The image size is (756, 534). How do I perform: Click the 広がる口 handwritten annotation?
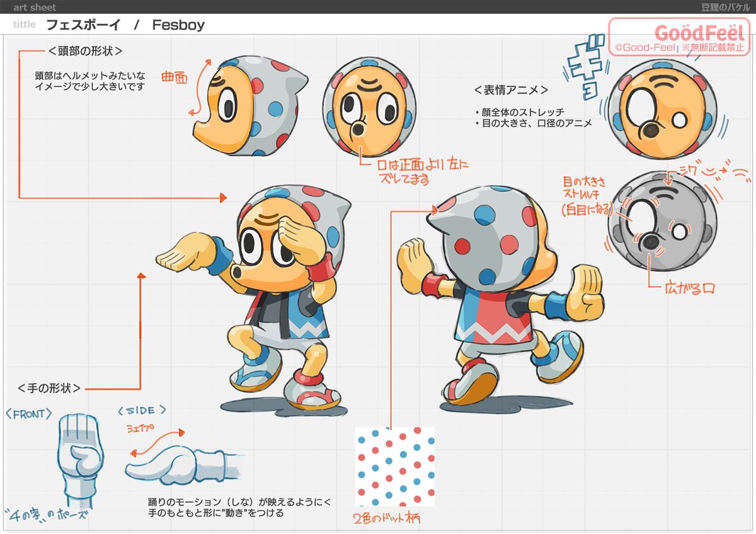click(x=689, y=290)
